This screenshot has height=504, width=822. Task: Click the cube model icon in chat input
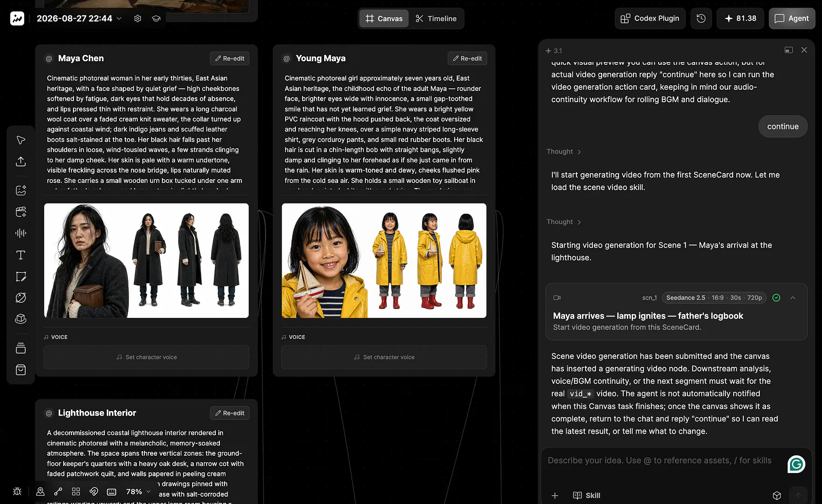(x=777, y=495)
